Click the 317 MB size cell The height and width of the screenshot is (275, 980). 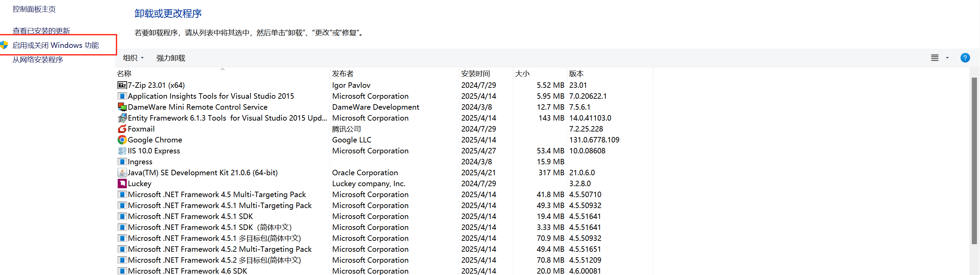[551, 173]
